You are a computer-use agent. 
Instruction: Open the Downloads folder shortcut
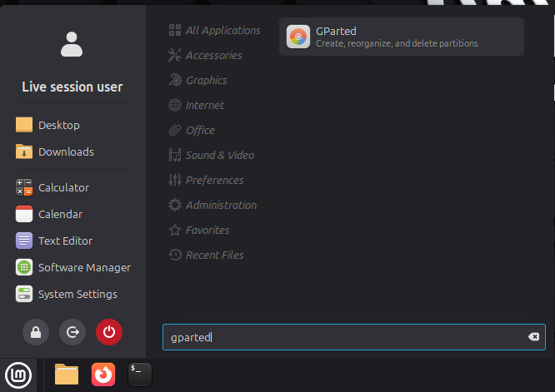55,151
